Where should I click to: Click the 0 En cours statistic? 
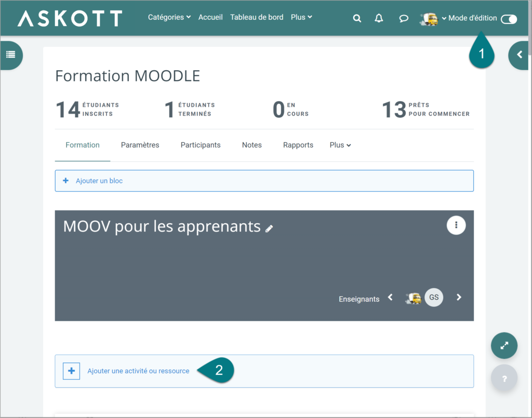291,110
